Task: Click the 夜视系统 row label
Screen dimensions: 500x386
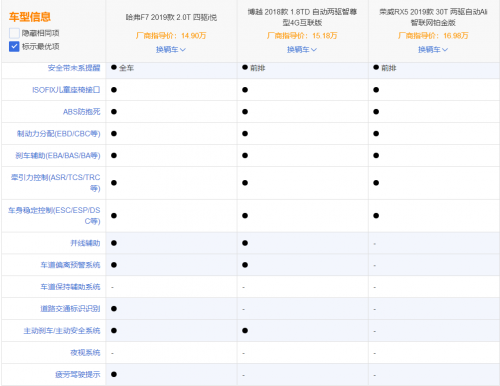Action: click(85, 353)
